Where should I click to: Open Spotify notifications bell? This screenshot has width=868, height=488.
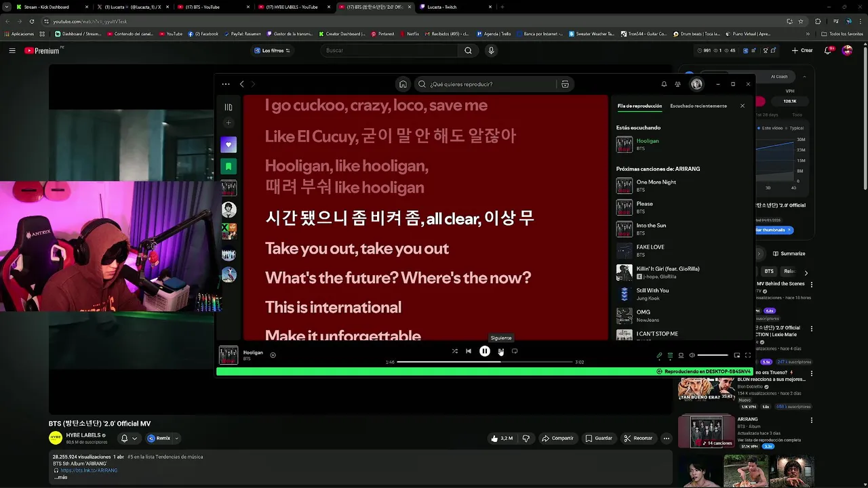pyautogui.click(x=664, y=84)
